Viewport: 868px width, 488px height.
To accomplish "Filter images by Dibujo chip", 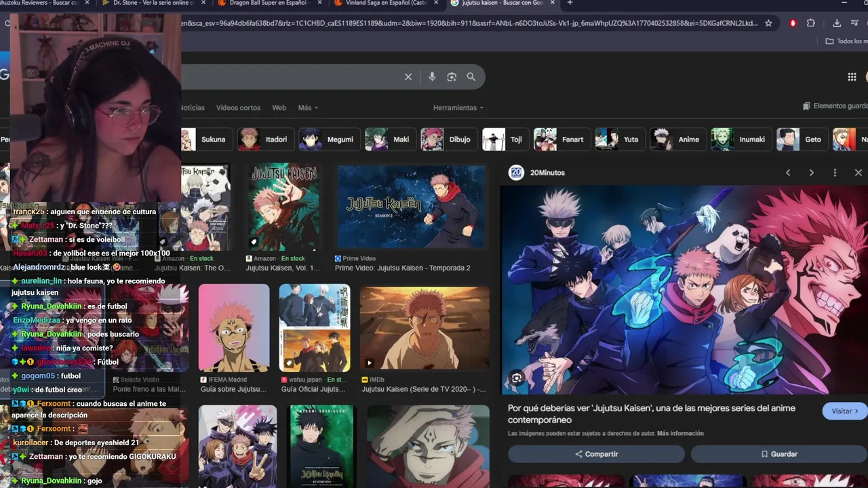I will (449, 140).
